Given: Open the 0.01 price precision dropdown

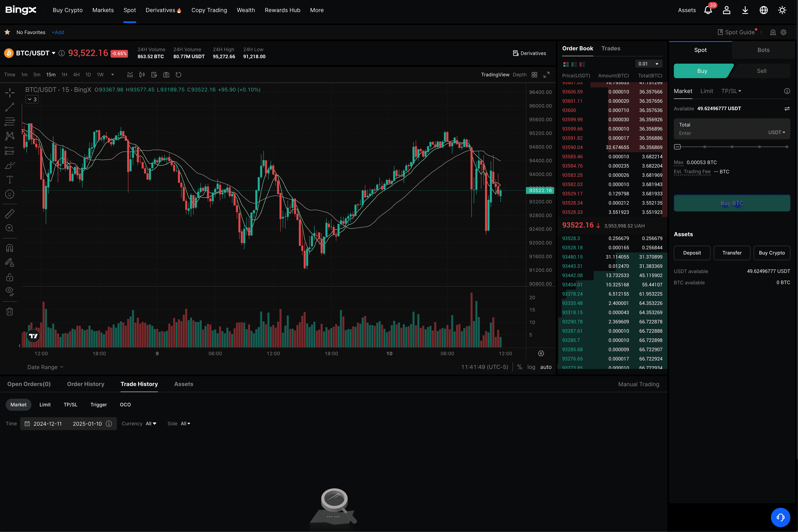Looking at the screenshot, I should [649, 64].
